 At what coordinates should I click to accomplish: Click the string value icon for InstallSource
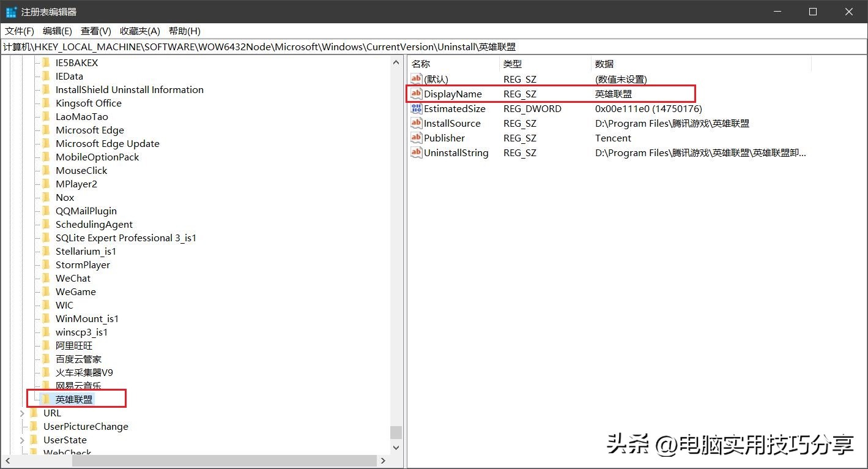pyautogui.click(x=417, y=123)
